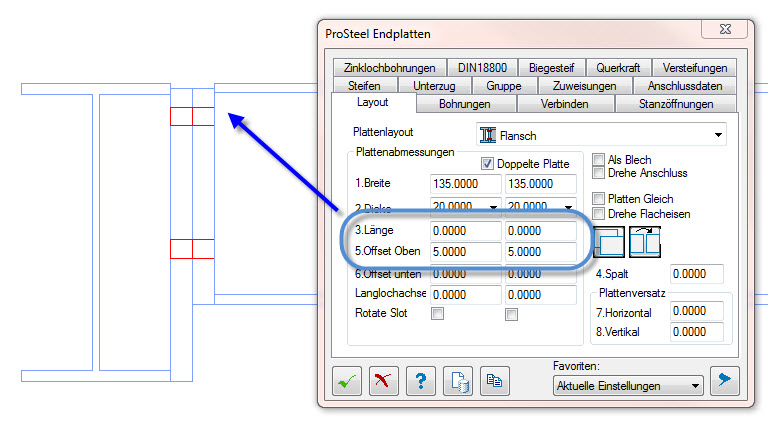Expand the first Dicke 20.0000 dropdown
Screen dimensions: 768x424
click(493, 206)
